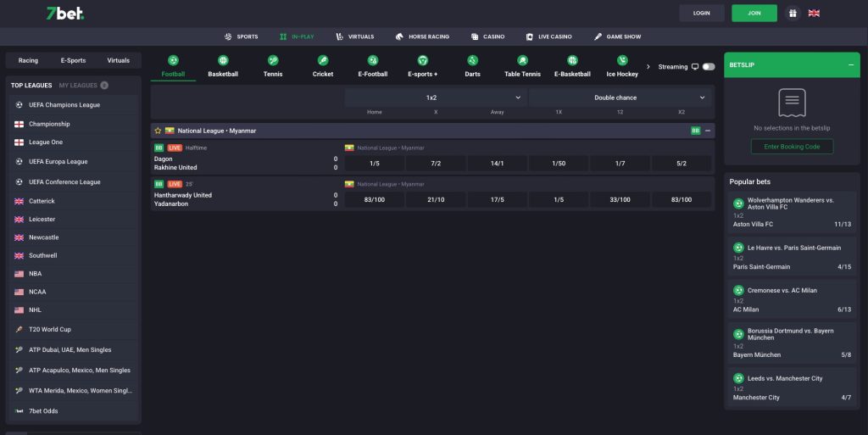Open the Live Casino section
Image resolution: width=868 pixels, height=435 pixels.
pos(548,36)
